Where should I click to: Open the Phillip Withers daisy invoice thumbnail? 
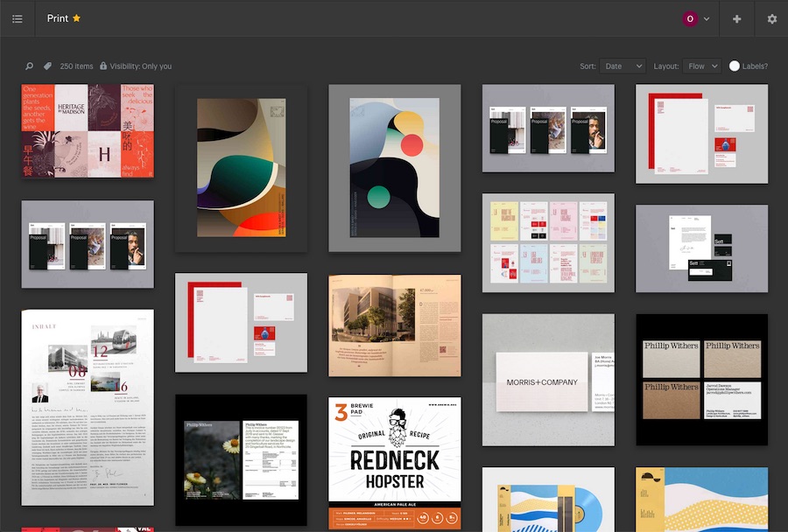click(x=242, y=459)
